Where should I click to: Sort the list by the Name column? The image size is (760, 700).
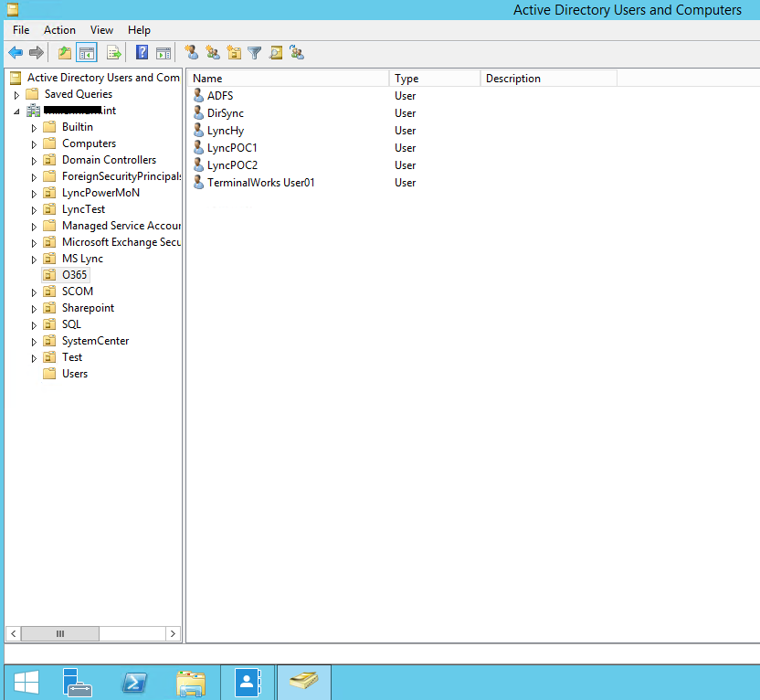click(289, 79)
